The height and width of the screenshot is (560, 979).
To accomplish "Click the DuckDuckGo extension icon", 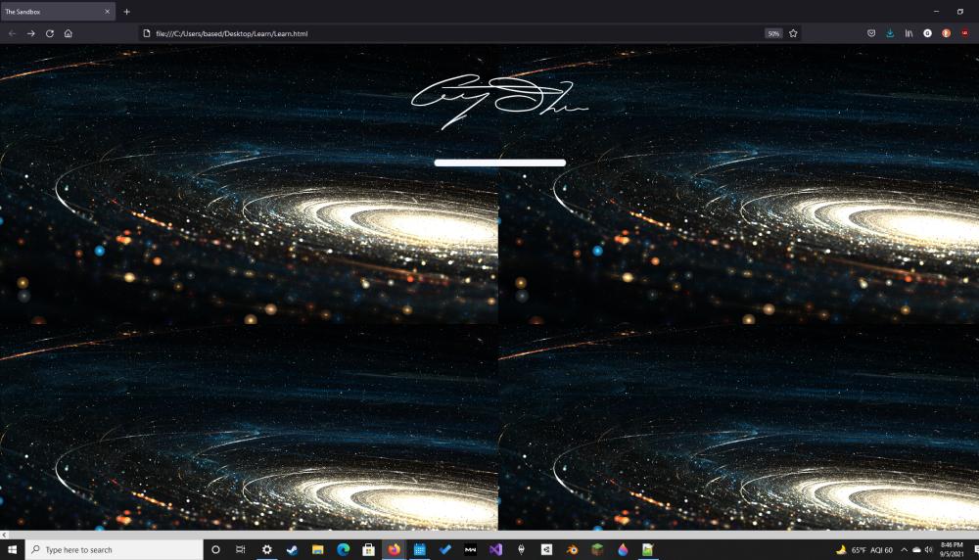I will tap(946, 33).
